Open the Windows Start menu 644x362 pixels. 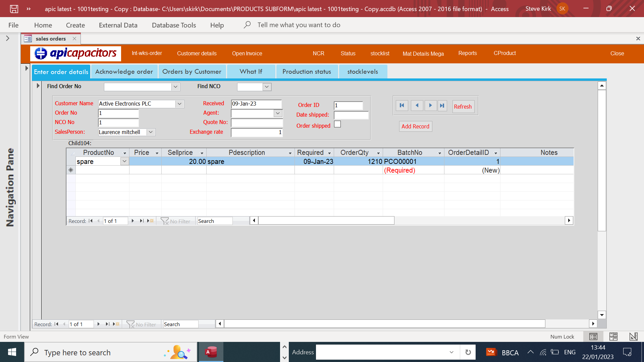(x=12, y=352)
